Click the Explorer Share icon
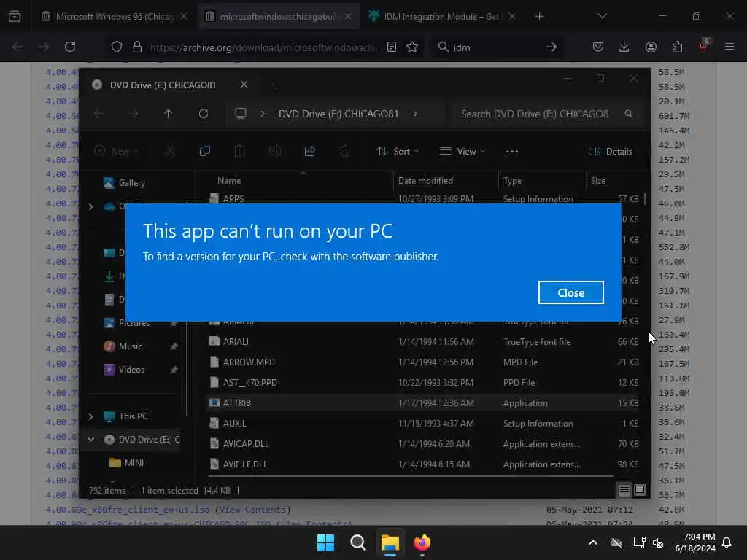This screenshot has height=560, width=747. point(309,151)
